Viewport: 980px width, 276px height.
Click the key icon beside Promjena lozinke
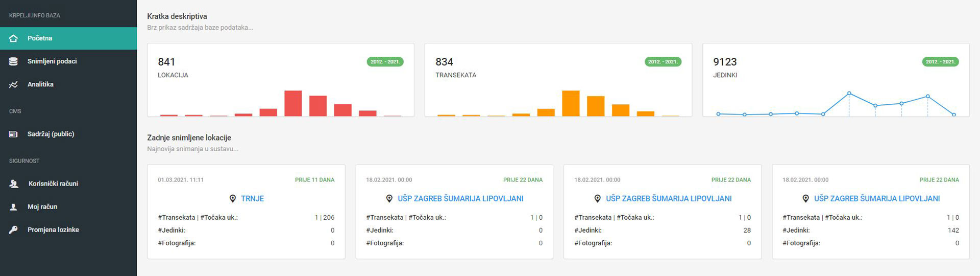click(x=13, y=229)
